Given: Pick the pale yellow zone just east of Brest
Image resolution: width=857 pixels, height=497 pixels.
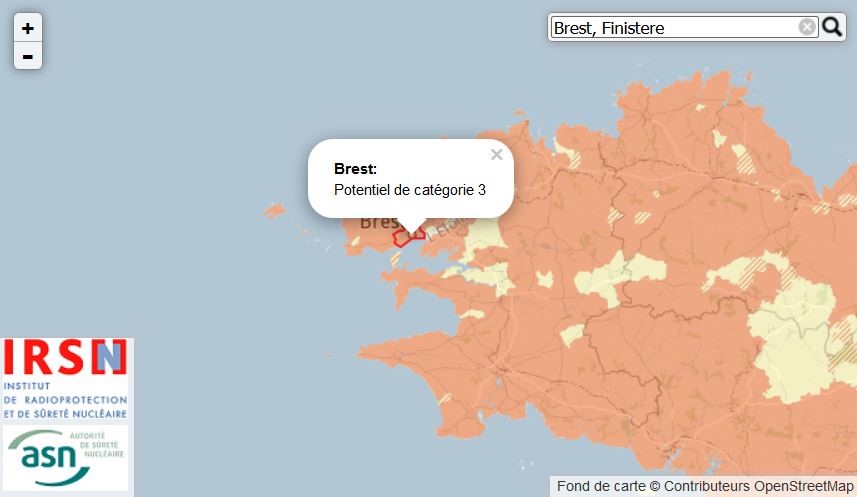Looking at the screenshot, I should [x=485, y=236].
